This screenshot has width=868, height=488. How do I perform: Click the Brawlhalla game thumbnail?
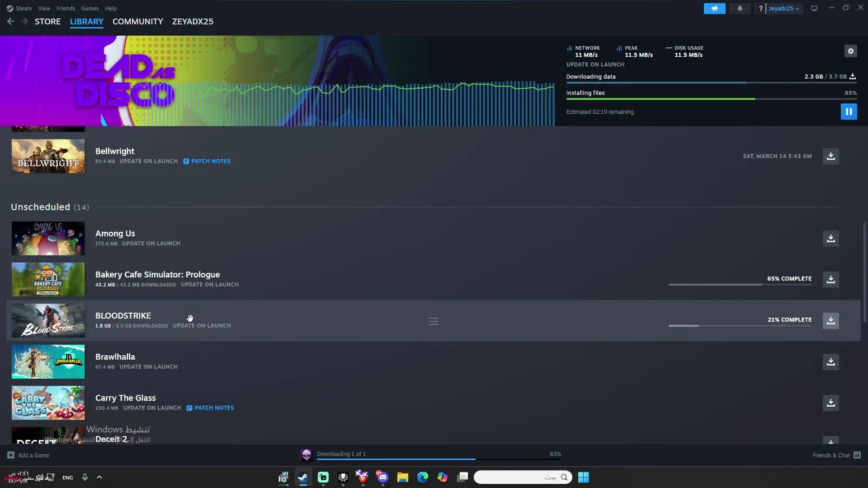[48, 361]
